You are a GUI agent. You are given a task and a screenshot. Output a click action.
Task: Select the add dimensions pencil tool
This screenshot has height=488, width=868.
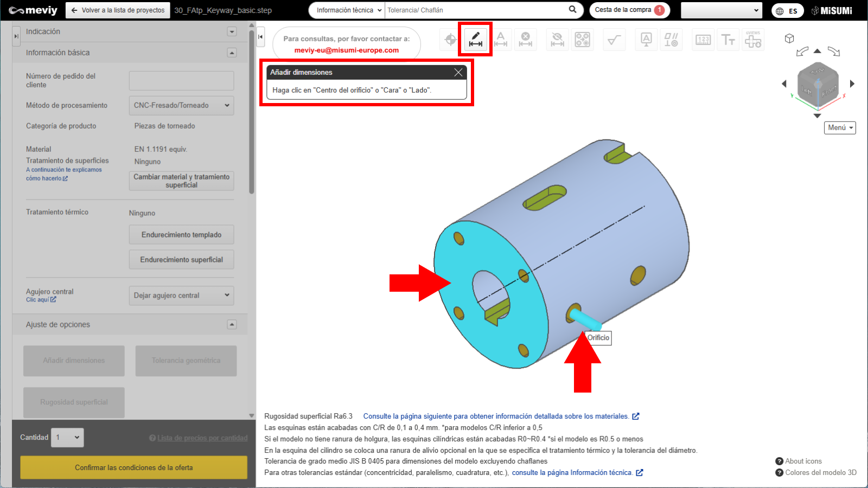pos(475,39)
